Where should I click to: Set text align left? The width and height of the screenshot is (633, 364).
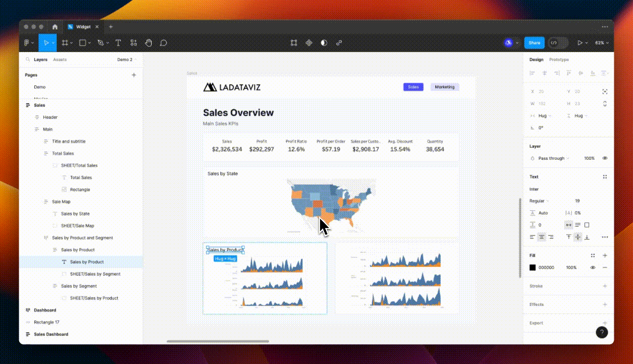[x=532, y=237]
